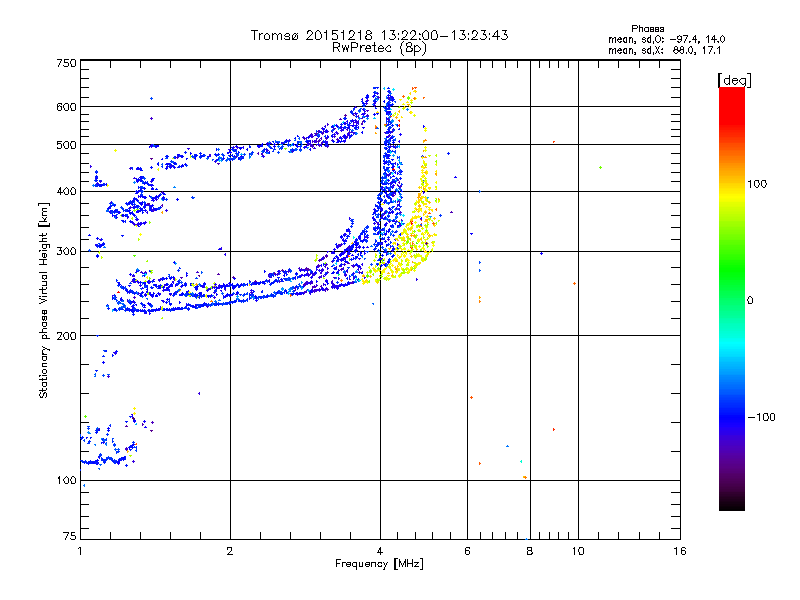Click the 'mean, sd,O: -97.4, 14.0' line
800x600 pixels.
click(666, 39)
